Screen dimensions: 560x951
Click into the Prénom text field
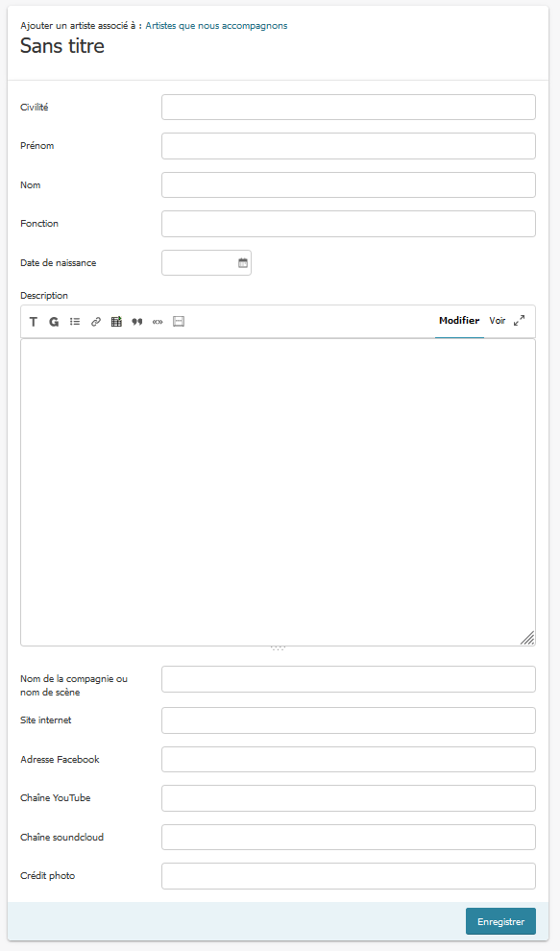tap(349, 146)
